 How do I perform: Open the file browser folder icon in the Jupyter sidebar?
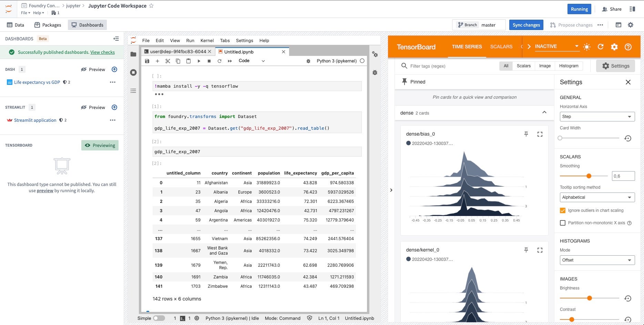click(x=133, y=54)
